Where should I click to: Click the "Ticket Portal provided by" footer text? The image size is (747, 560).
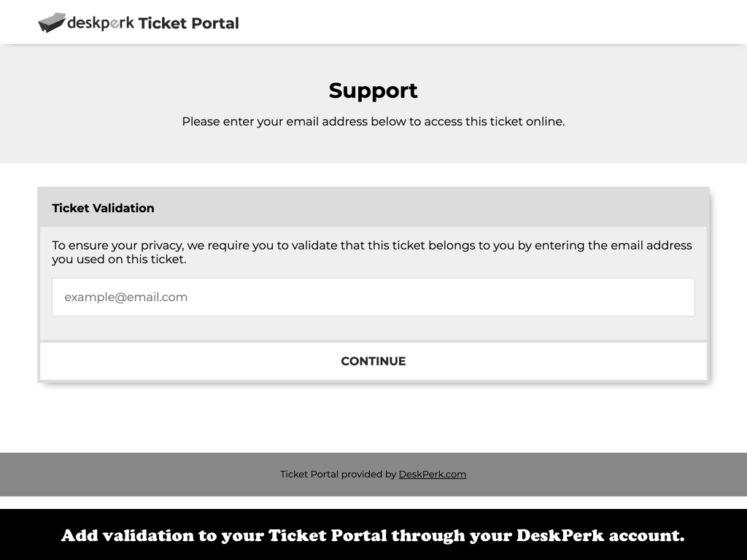click(x=338, y=474)
